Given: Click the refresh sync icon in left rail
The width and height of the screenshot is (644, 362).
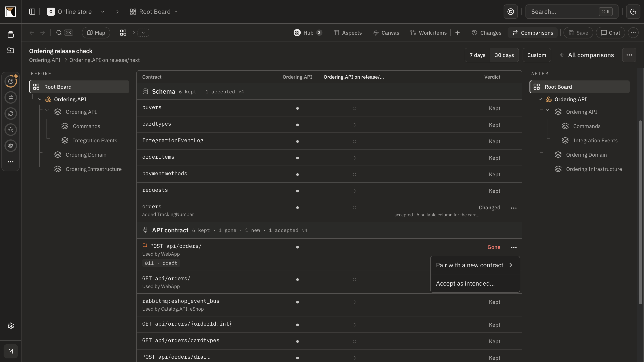Looking at the screenshot, I should point(11,114).
